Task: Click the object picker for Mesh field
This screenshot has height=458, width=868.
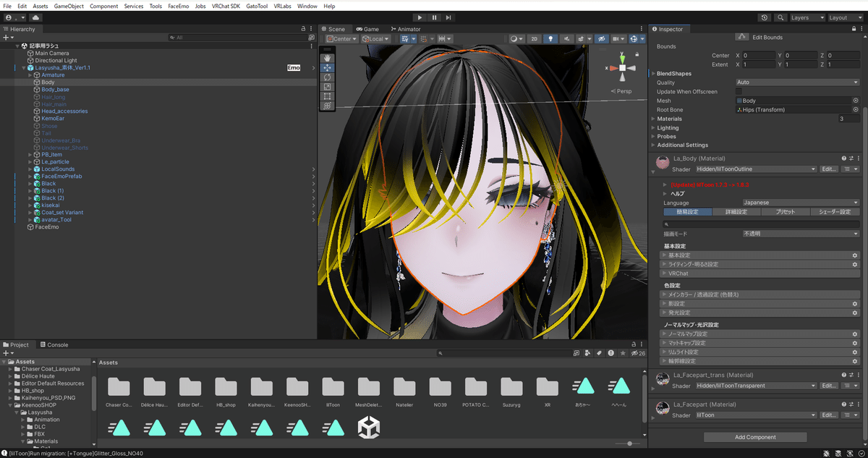Action: pyautogui.click(x=855, y=101)
